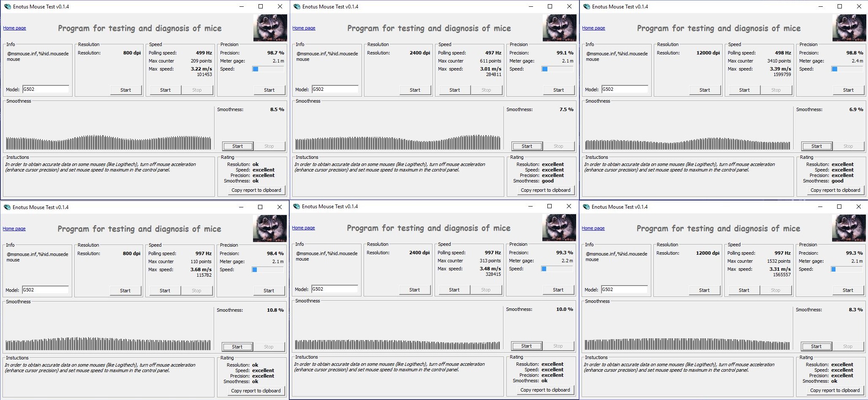Click the 101453 counter value
Viewport: 868px width, 400px height.
click(204, 74)
